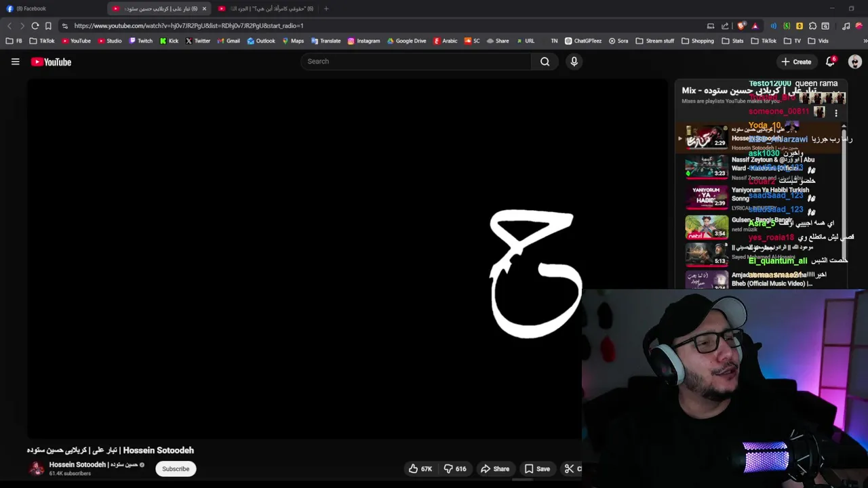
Task: Open the Translate bookmark
Action: pos(325,41)
